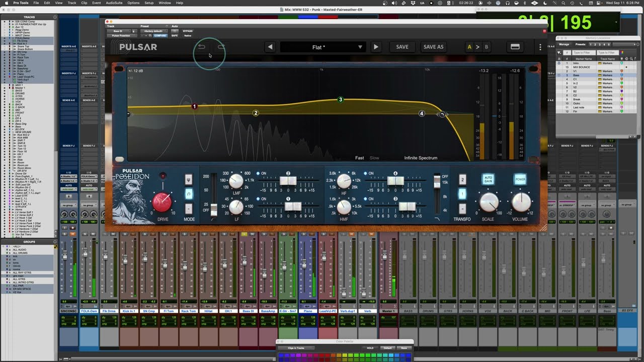Click the red DRIVE knob
The width and height of the screenshot is (644, 362).
[162, 202]
